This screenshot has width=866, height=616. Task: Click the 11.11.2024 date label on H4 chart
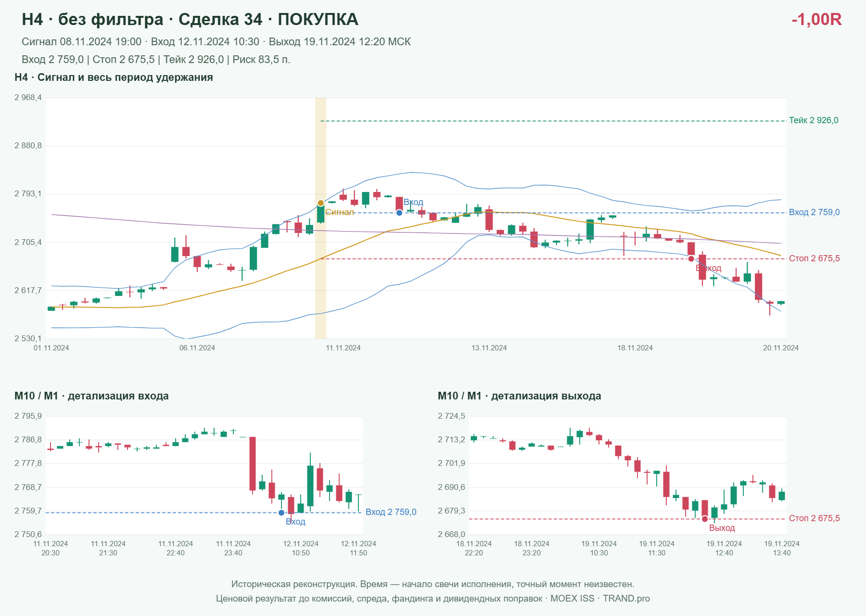pyautogui.click(x=343, y=348)
